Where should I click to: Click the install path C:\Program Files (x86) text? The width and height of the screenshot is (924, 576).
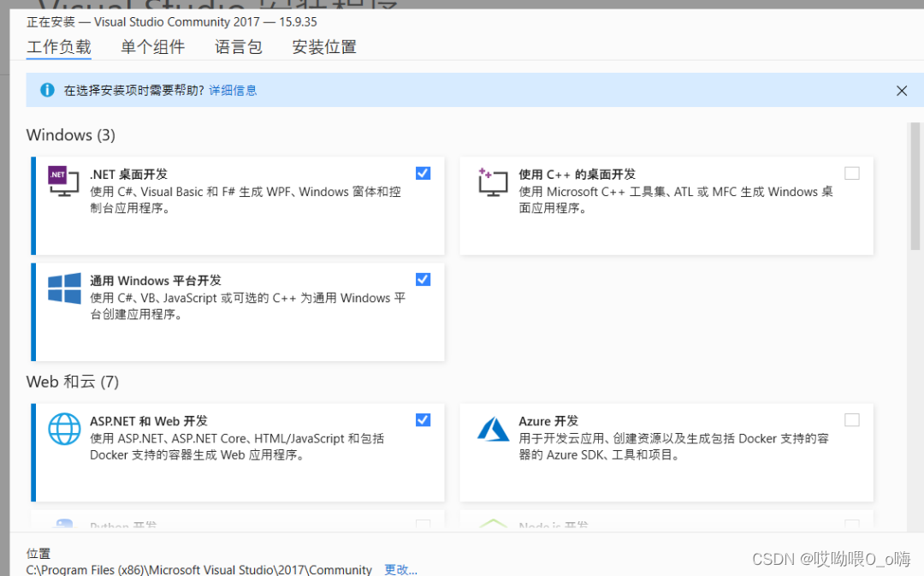pos(199,569)
